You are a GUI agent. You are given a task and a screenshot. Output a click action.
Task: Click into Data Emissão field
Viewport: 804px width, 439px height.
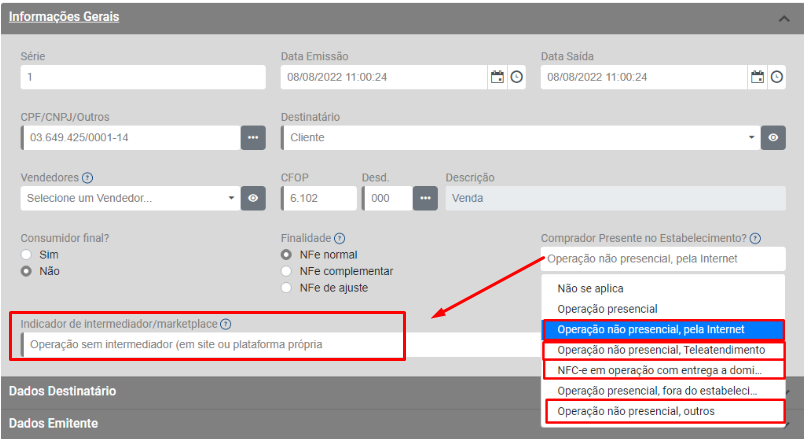click(x=384, y=77)
